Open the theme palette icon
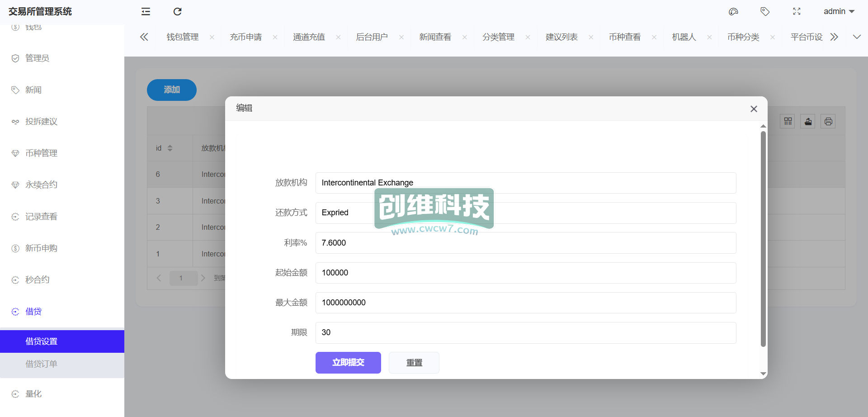This screenshot has width=868, height=417. pos(733,12)
